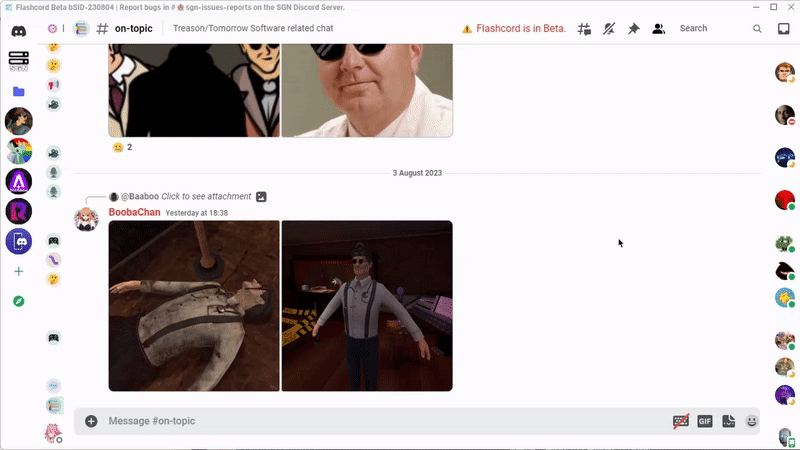Click the hash symbol before on-topic
The height and width of the screenshot is (450, 800).
pyautogui.click(x=102, y=29)
